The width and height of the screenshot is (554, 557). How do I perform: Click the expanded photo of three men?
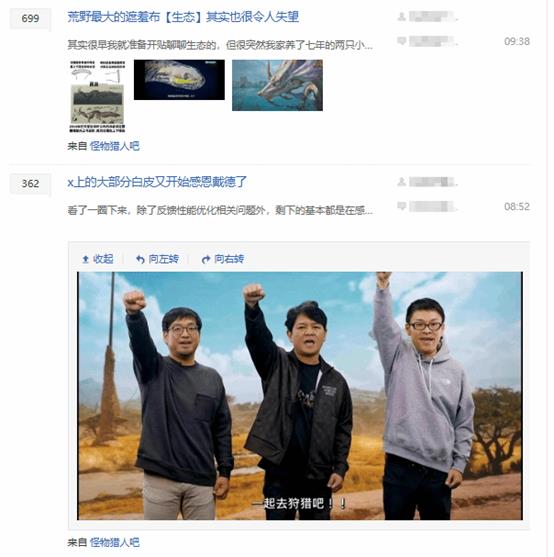(300, 396)
